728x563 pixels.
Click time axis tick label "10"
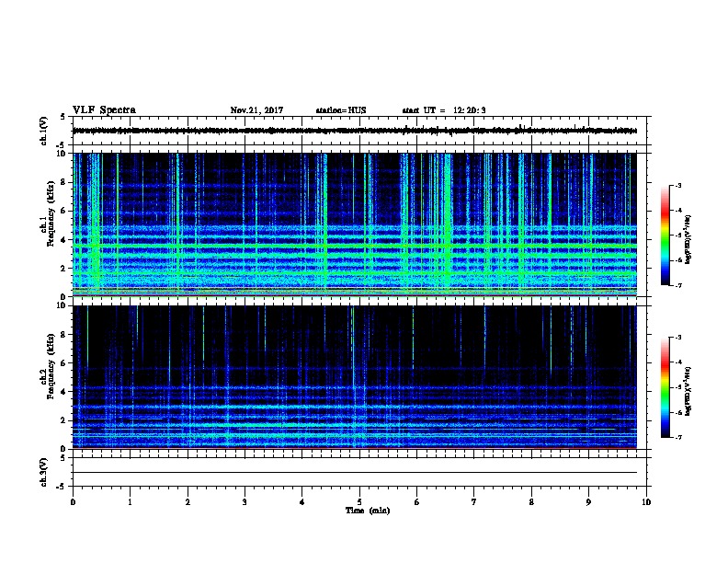(x=646, y=502)
